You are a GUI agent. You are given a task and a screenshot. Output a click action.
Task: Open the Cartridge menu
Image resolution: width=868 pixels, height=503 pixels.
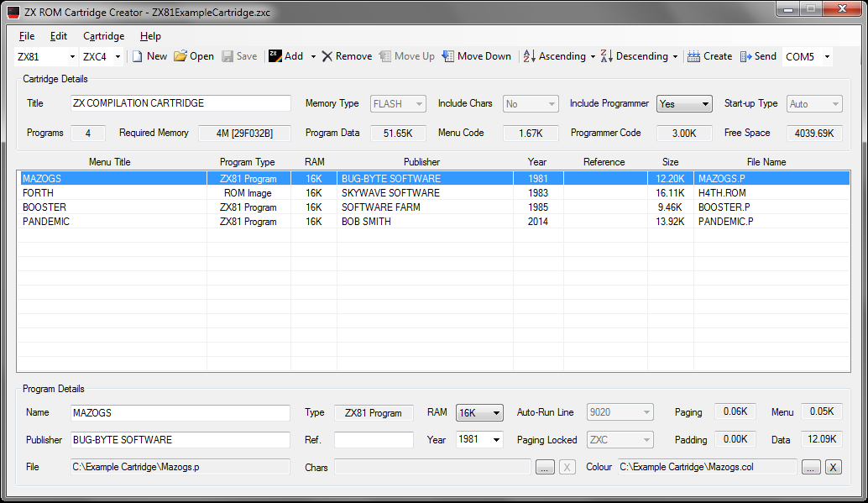tap(103, 36)
